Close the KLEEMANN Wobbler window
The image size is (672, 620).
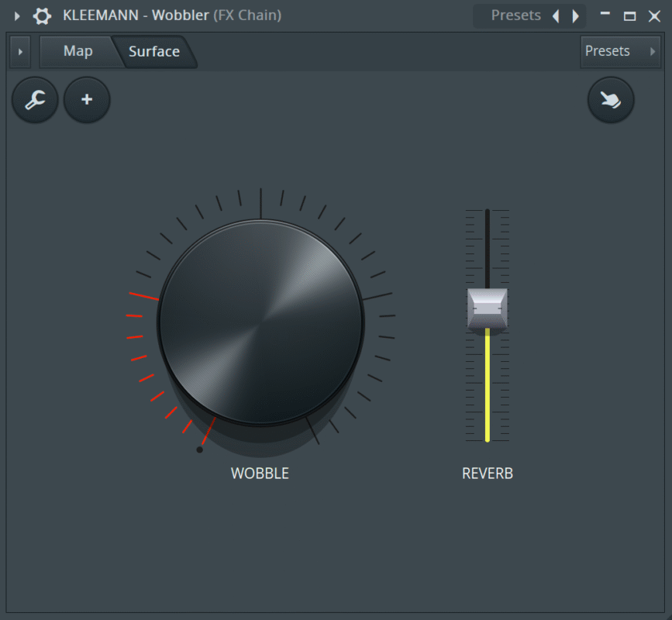click(x=654, y=15)
